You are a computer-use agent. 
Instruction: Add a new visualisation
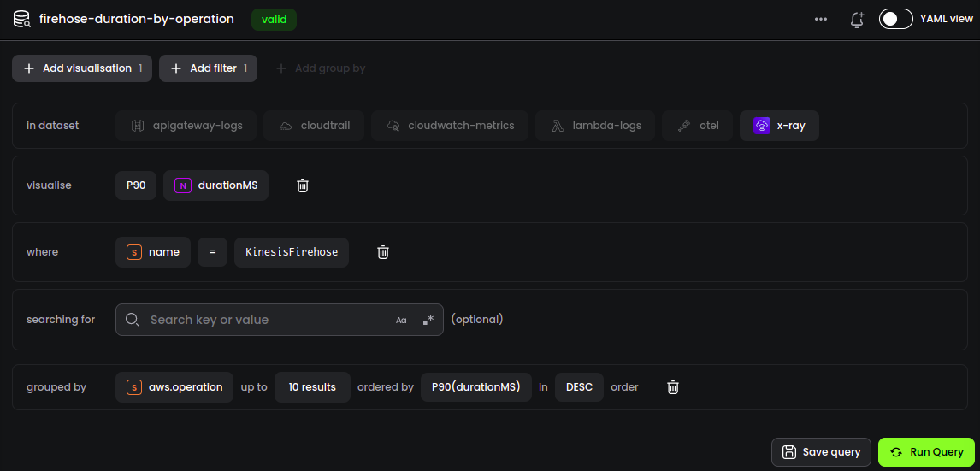pyautogui.click(x=82, y=68)
